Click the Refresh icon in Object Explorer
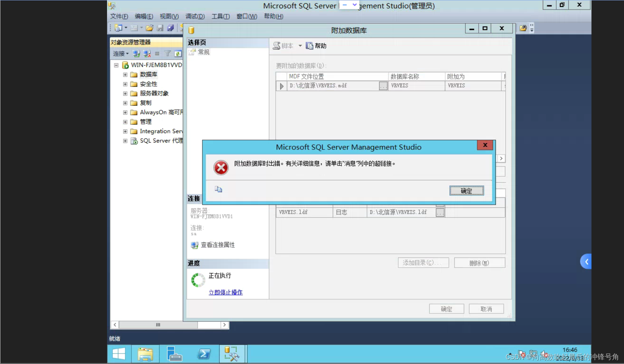The height and width of the screenshot is (364, 624). click(178, 54)
